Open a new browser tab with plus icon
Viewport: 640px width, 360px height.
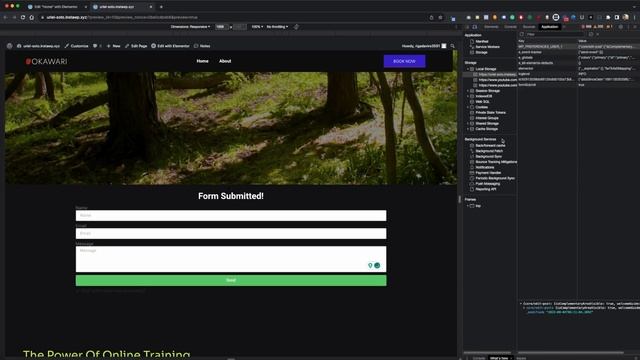(161, 7)
